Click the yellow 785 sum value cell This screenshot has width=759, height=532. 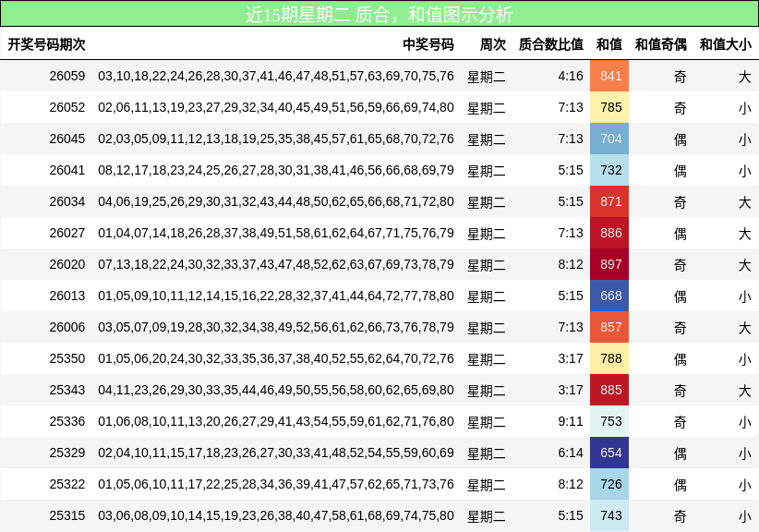click(608, 108)
